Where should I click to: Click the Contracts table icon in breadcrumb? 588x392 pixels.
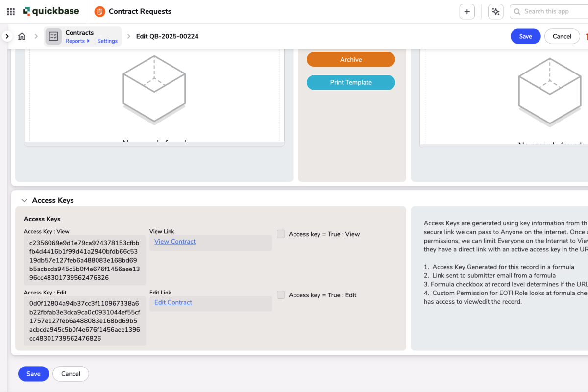(53, 36)
